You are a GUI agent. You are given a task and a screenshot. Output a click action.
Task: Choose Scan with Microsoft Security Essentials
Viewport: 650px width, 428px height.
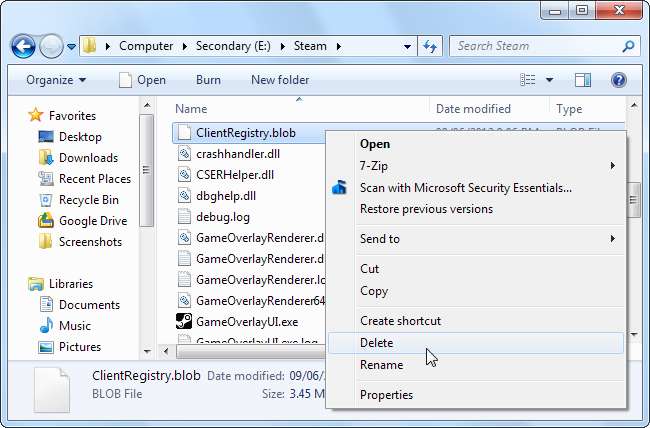click(476, 188)
